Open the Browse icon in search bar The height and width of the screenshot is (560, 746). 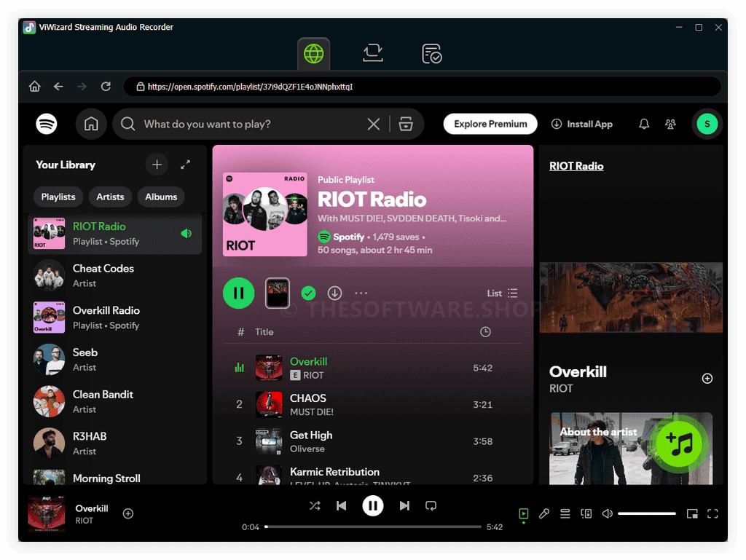pyautogui.click(x=406, y=124)
